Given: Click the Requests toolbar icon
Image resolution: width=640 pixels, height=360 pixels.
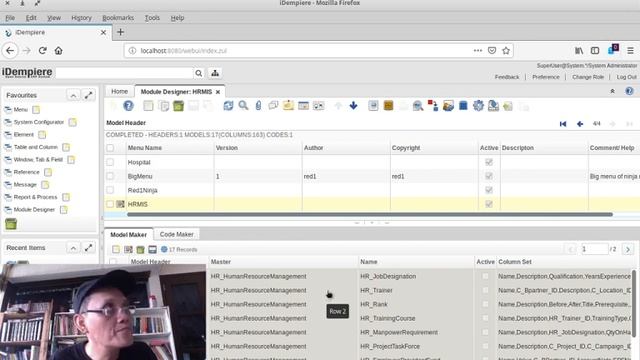Looking at the screenshot, I should (448, 106).
